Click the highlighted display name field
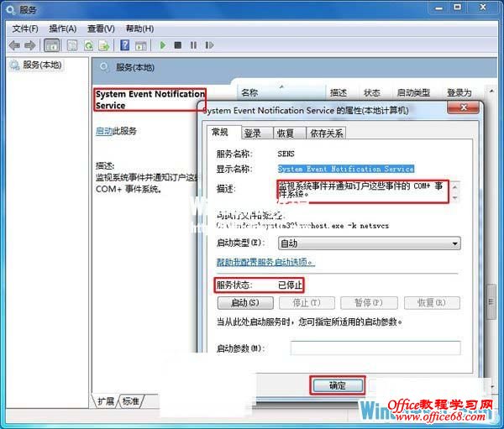The width and height of the screenshot is (504, 429). (x=346, y=169)
